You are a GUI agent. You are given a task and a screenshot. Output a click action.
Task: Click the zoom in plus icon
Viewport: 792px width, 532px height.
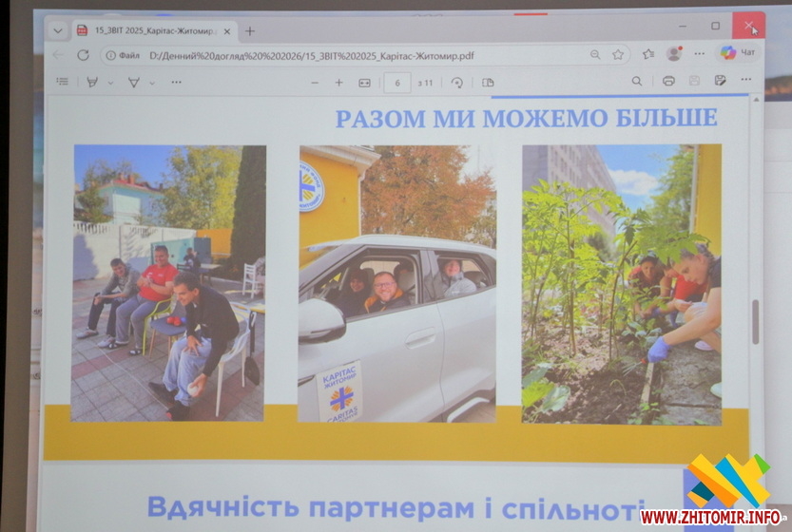click(x=338, y=83)
